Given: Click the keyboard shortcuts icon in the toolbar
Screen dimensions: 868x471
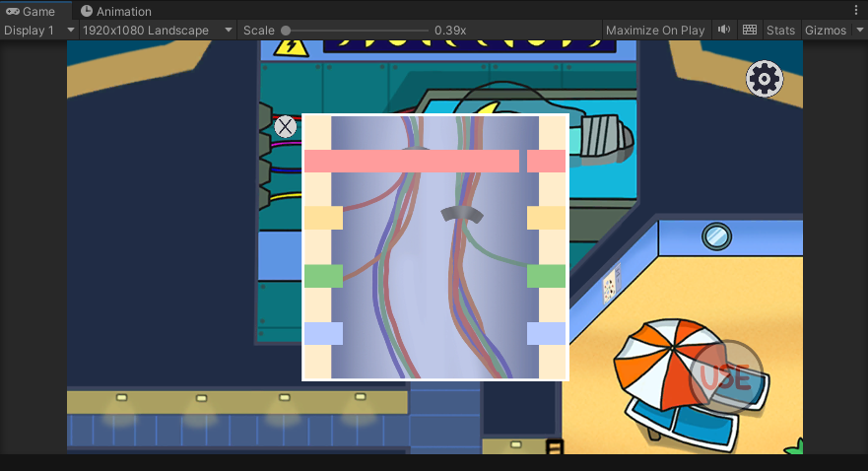Looking at the screenshot, I should [x=750, y=30].
